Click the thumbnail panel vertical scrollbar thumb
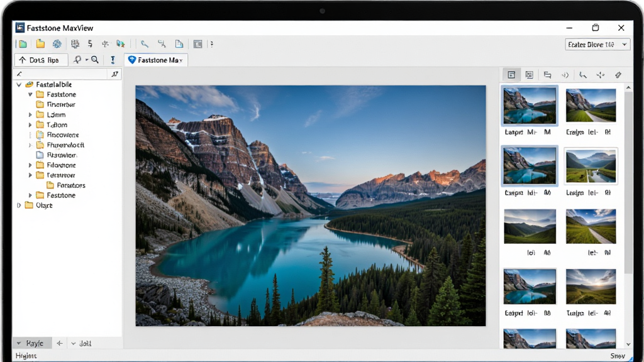 pos(628,183)
